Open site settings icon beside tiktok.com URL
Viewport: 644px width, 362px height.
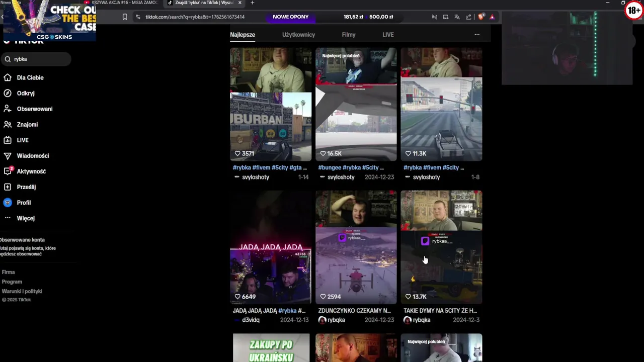click(138, 17)
